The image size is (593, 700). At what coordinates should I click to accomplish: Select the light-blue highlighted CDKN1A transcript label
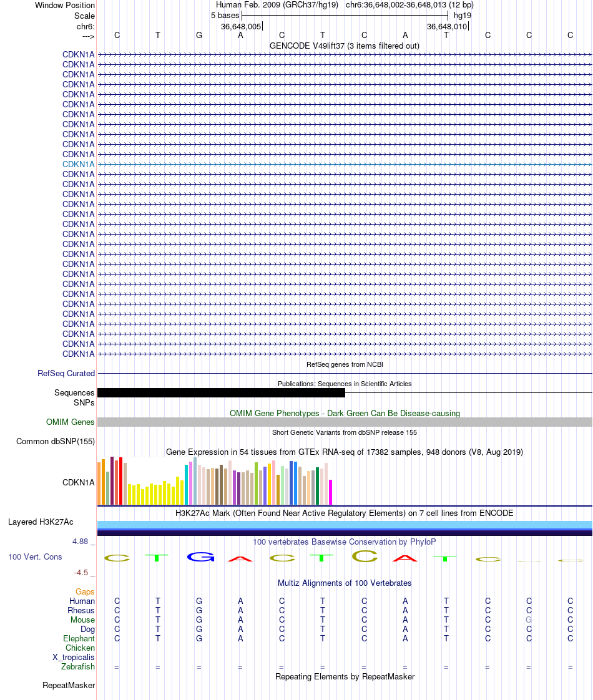(78, 164)
